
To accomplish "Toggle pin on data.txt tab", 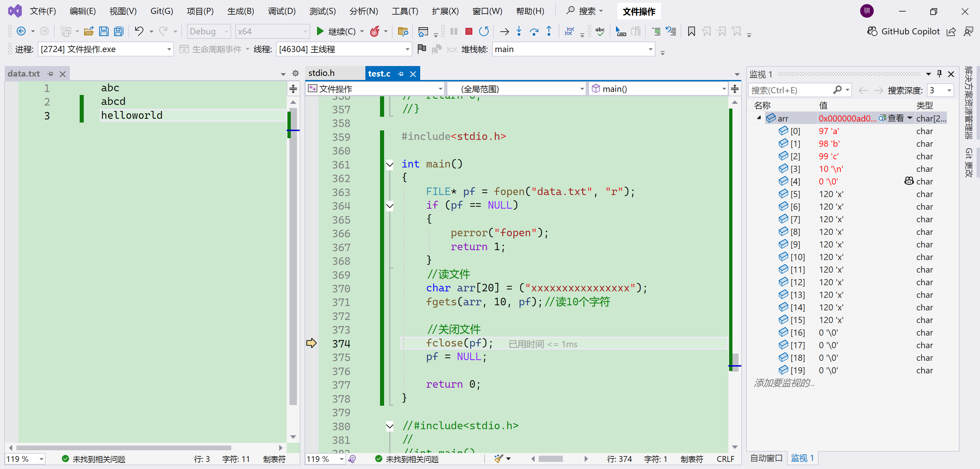I will click(50, 74).
